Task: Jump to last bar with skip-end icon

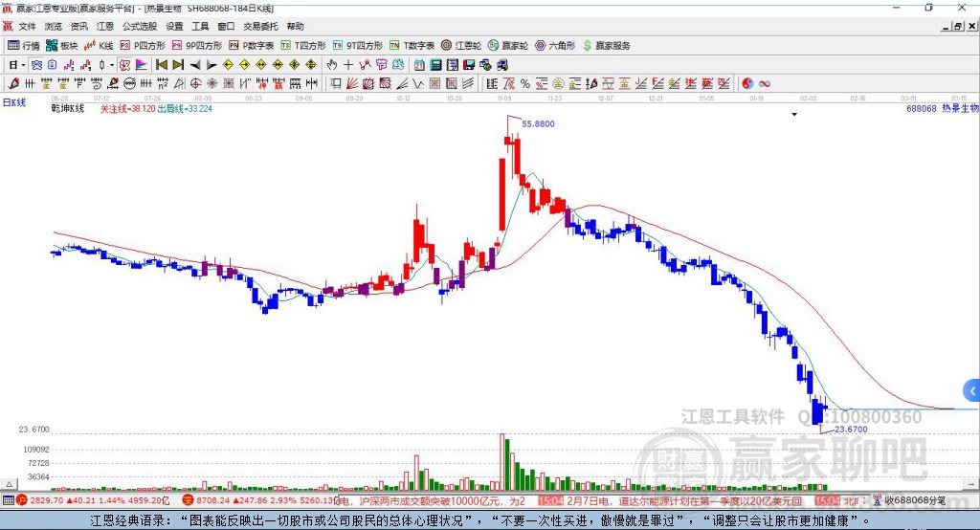Action: [178, 65]
